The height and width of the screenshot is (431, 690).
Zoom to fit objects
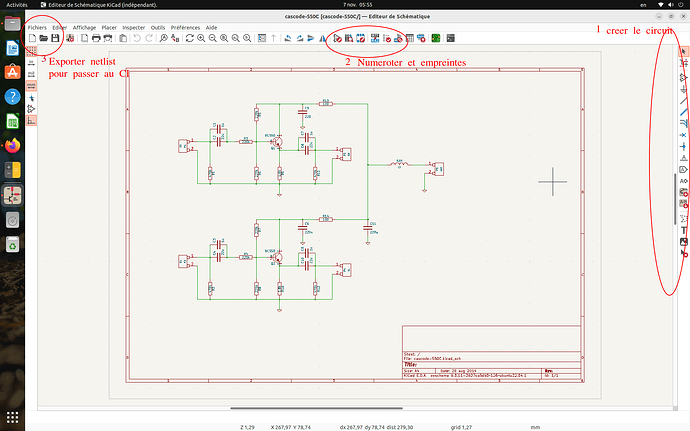pyautogui.click(x=235, y=38)
